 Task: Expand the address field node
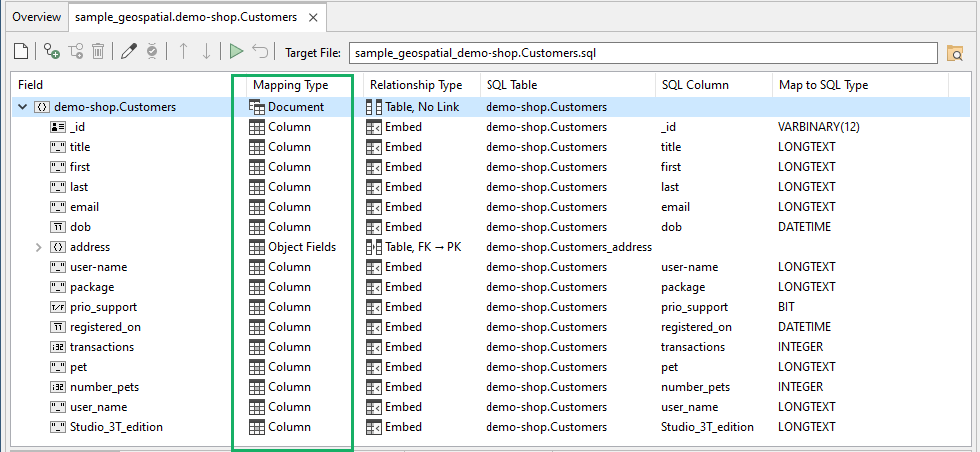pos(39,247)
